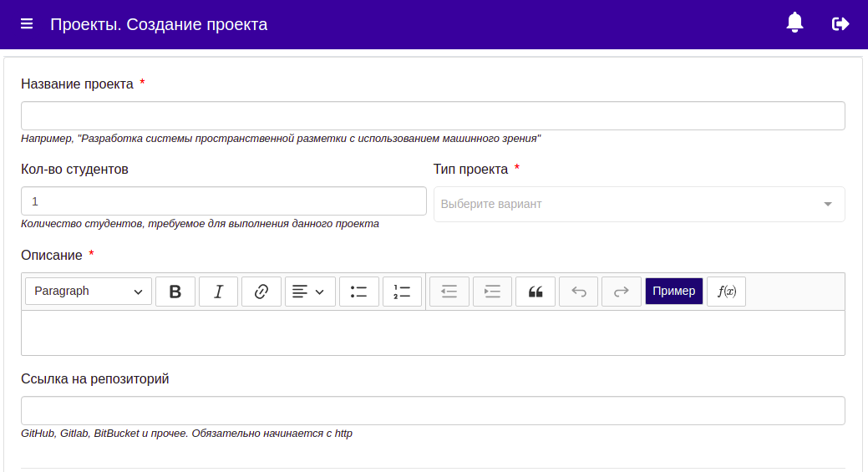Insert a bulleted list
This screenshot has height=472, width=868.
coord(358,292)
